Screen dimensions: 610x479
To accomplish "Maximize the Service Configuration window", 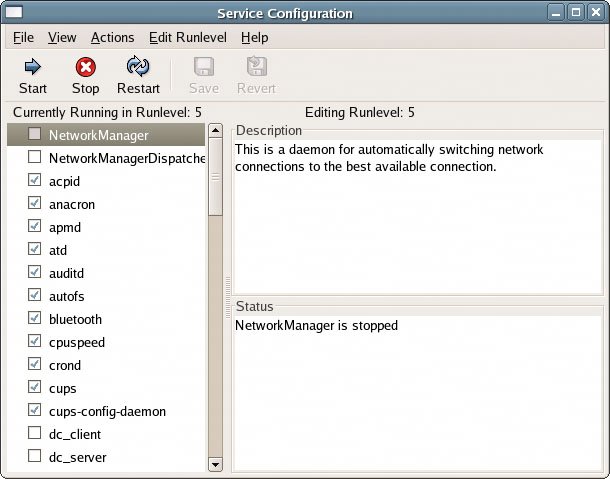I will 577,13.
